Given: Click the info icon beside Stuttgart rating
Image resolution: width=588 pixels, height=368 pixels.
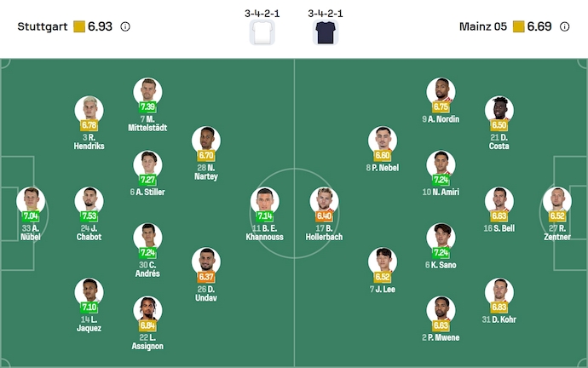Looking at the screenshot, I should coord(125,26).
